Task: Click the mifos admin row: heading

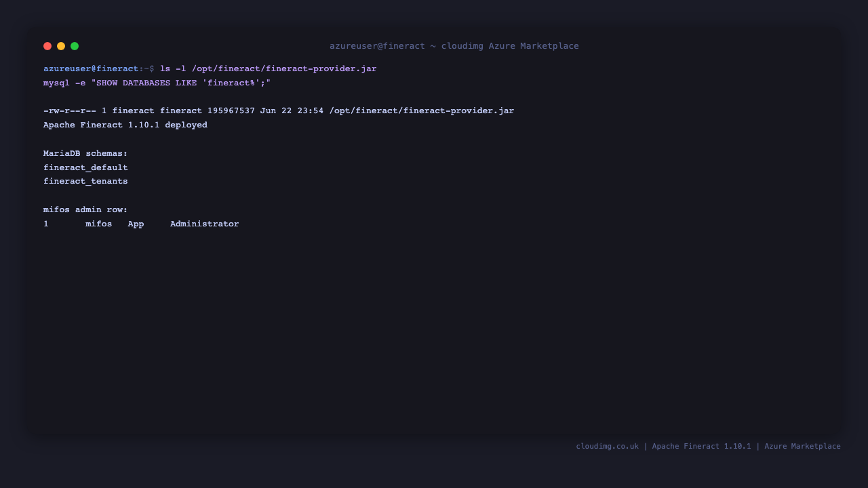Action: [x=85, y=209]
